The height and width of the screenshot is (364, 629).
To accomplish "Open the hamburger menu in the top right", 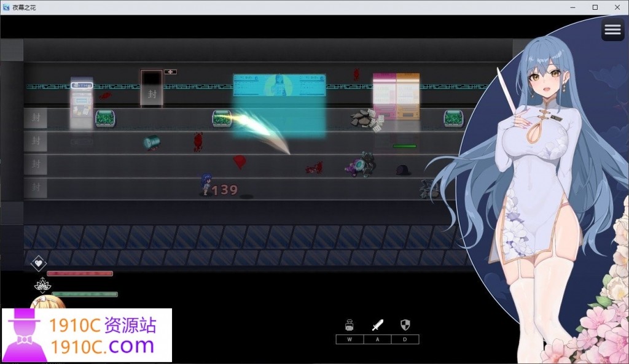I will coord(612,29).
